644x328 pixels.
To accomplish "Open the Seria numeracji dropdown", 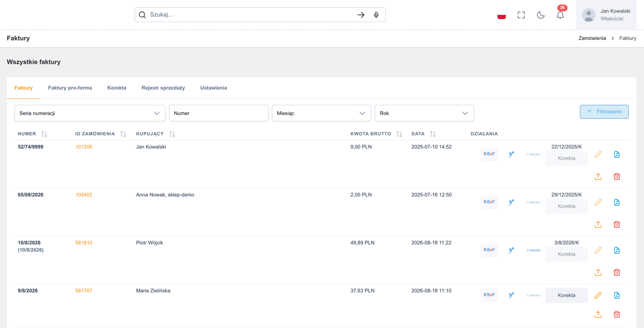I will 90,113.
